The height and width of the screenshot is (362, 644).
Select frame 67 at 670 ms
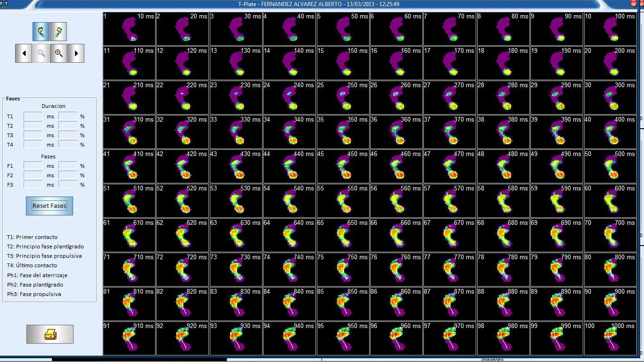point(450,235)
